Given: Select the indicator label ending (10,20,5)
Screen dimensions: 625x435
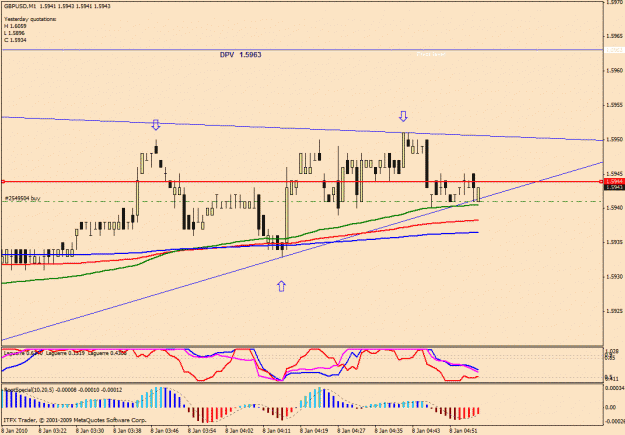Looking at the screenshot, I should [63, 390].
